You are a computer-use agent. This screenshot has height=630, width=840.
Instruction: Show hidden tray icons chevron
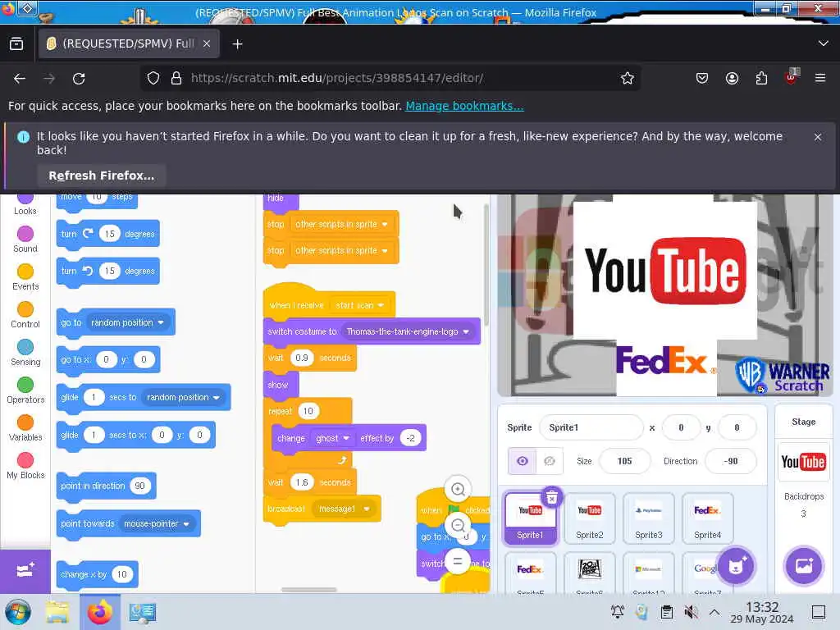pyautogui.click(x=714, y=612)
